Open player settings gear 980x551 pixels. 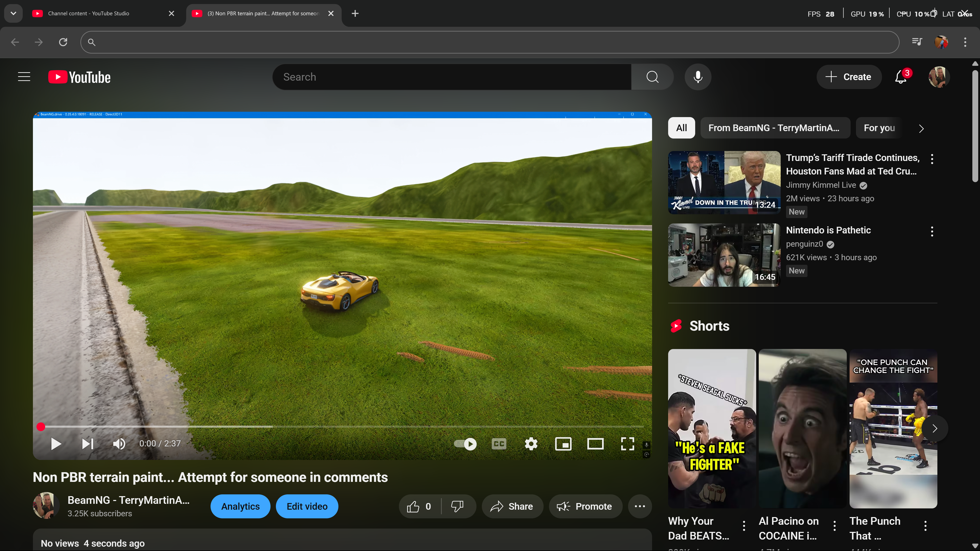pyautogui.click(x=531, y=444)
